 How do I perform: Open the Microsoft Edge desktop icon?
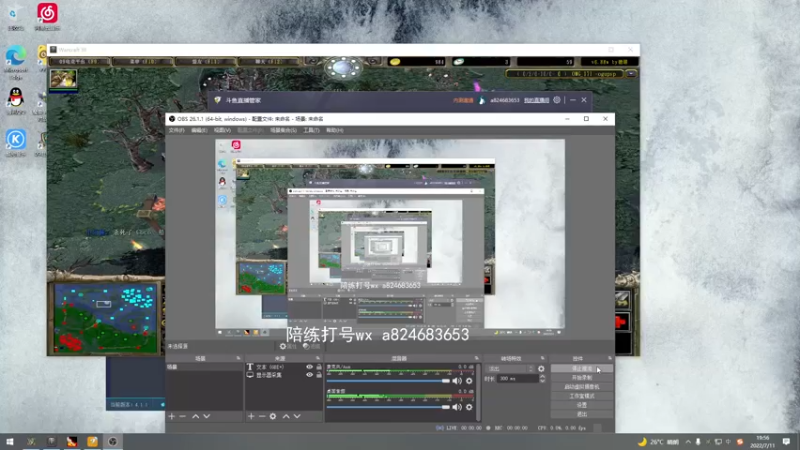coord(16,57)
